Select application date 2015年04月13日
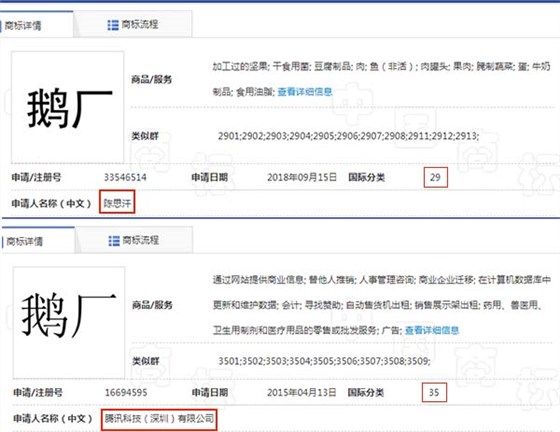560x432 pixels. tap(301, 392)
